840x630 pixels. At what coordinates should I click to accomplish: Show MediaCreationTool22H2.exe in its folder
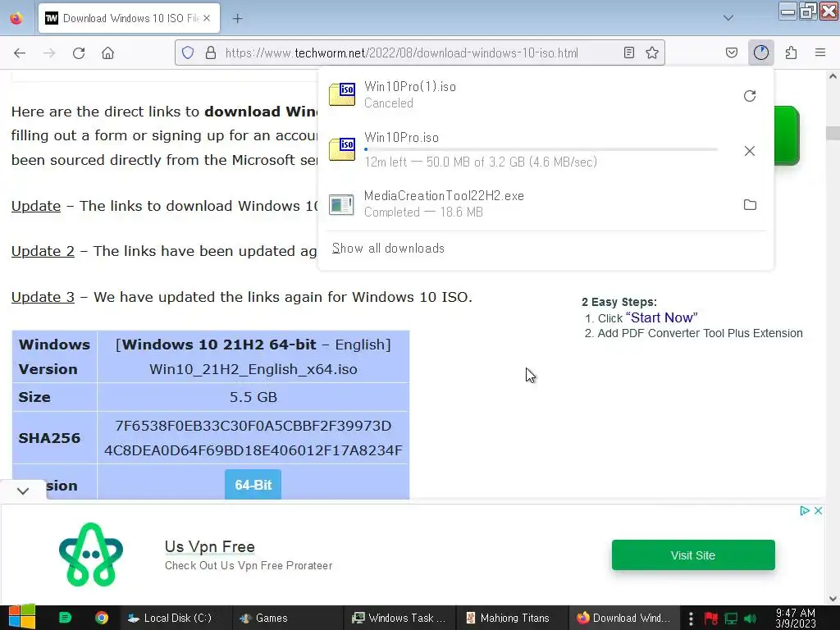750,204
